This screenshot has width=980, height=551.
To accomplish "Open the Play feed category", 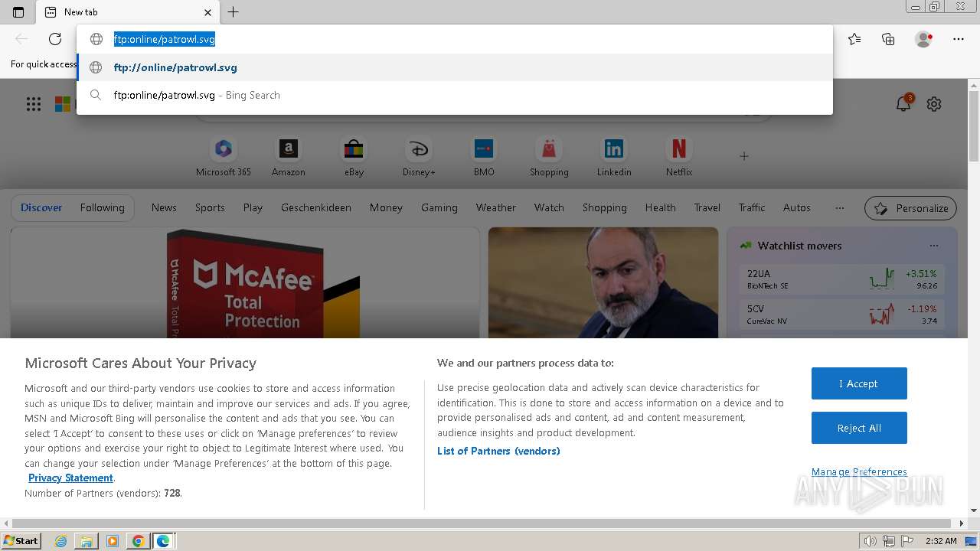I will pyautogui.click(x=253, y=207).
